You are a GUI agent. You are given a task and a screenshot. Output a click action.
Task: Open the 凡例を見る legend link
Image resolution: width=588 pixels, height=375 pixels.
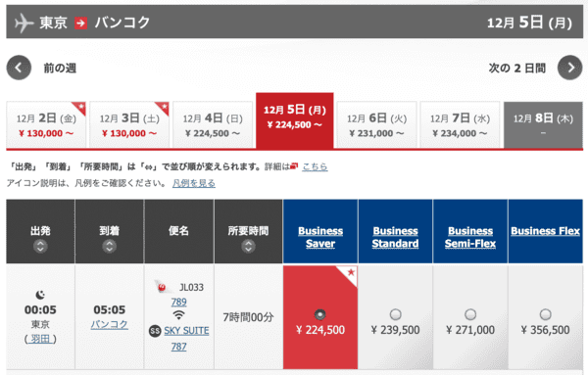pyautogui.click(x=194, y=183)
